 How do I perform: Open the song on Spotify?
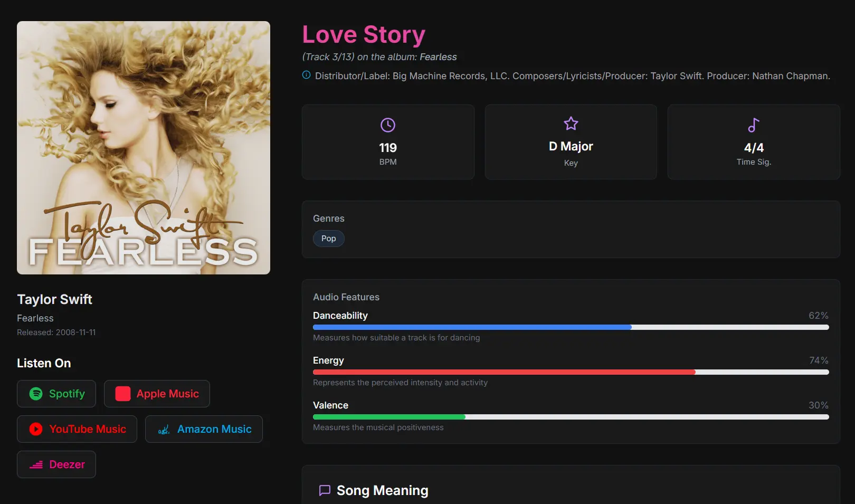coord(56,393)
